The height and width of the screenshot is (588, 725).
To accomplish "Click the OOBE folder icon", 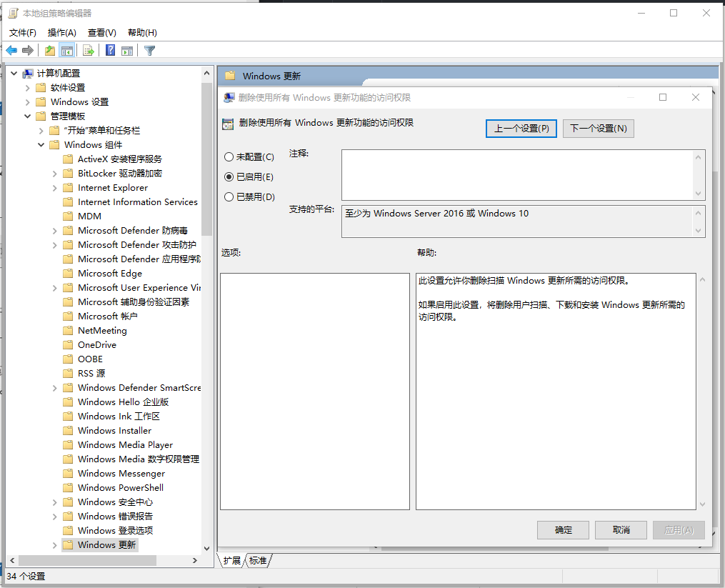I will pos(68,359).
